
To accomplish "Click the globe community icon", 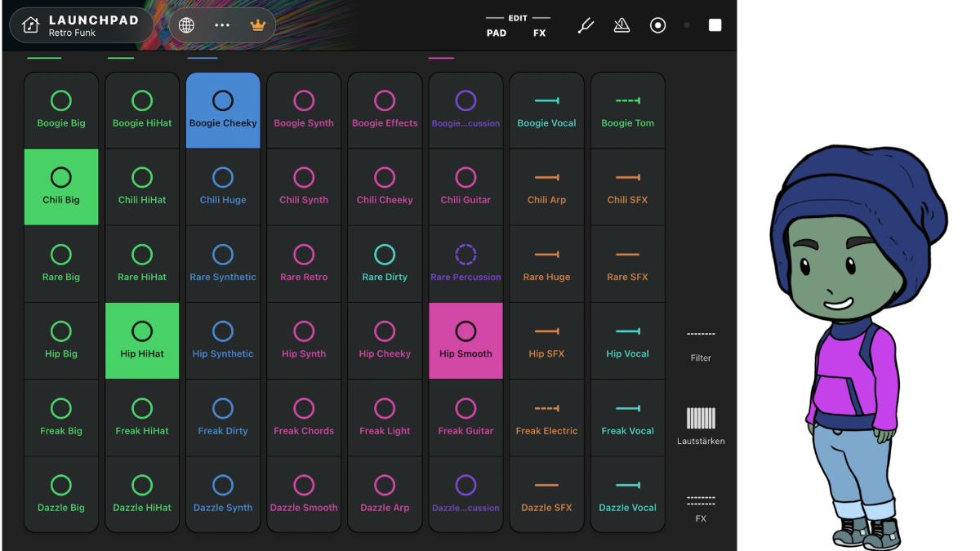I will [186, 25].
